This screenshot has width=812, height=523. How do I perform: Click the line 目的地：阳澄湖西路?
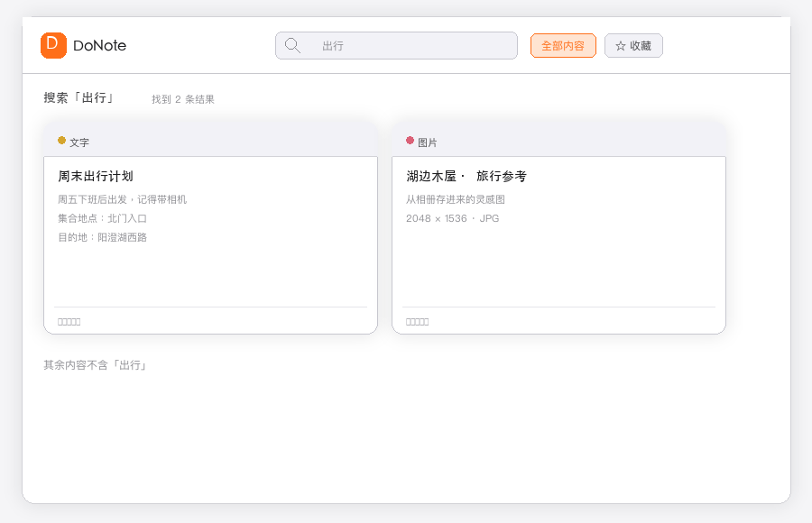(103, 237)
